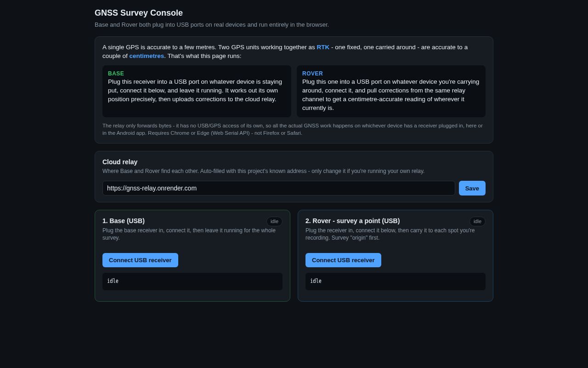Click the idle log output under Rover
This screenshot has height=368, width=588.
click(x=396, y=282)
